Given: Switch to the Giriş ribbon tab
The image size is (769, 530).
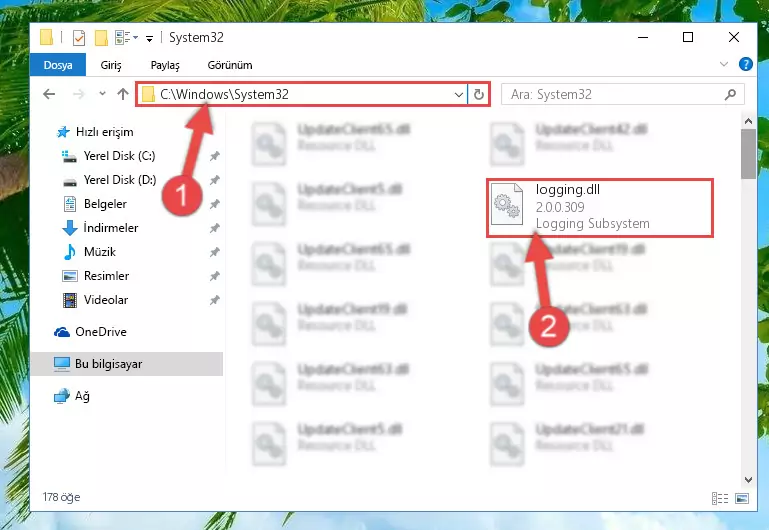Looking at the screenshot, I should tap(111, 65).
